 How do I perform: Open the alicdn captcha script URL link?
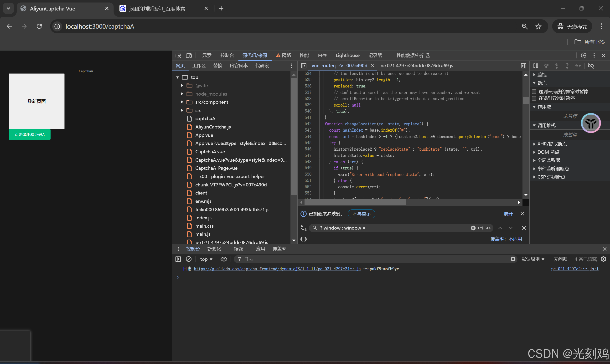[x=277, y=269]
